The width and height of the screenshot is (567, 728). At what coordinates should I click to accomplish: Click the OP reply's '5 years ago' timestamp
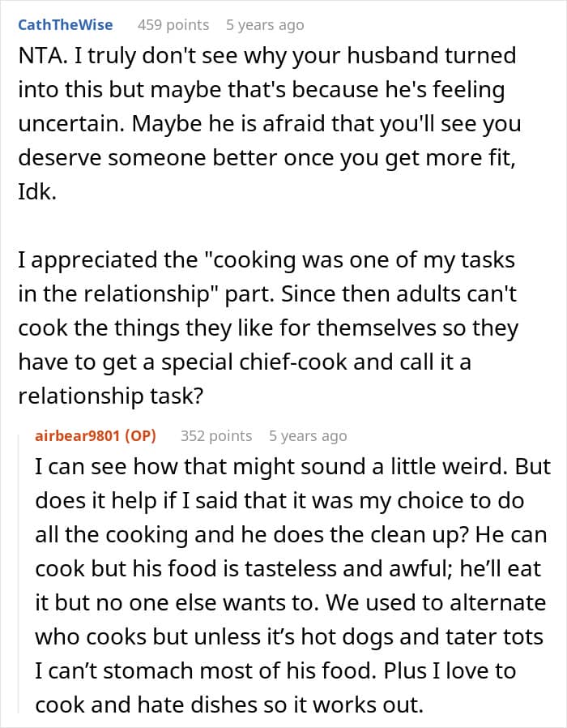click(308, 436)
